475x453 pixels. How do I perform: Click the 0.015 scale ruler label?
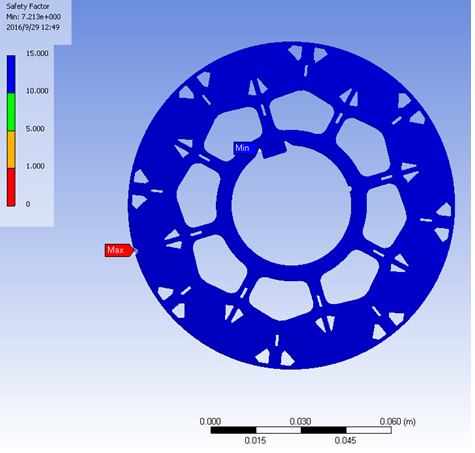pyautogui.click(x=255, y=441)
